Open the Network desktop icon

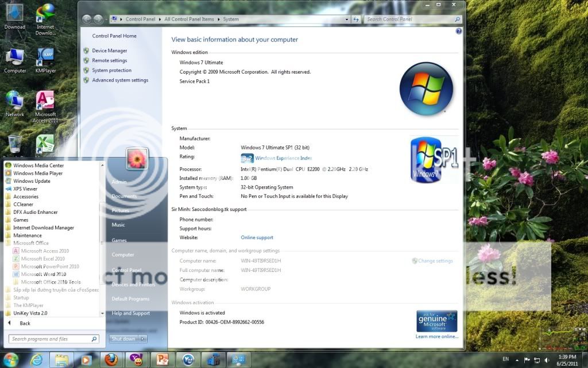pos(14,104)
